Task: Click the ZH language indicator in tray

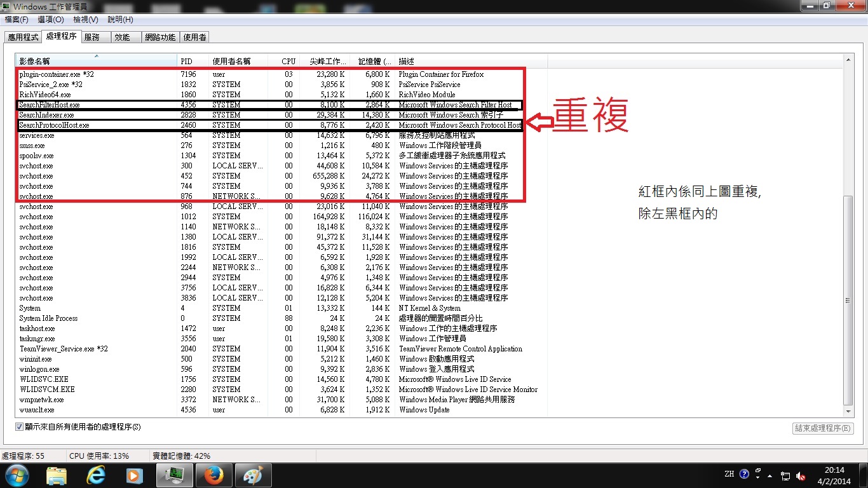Action: pos(729,474)
